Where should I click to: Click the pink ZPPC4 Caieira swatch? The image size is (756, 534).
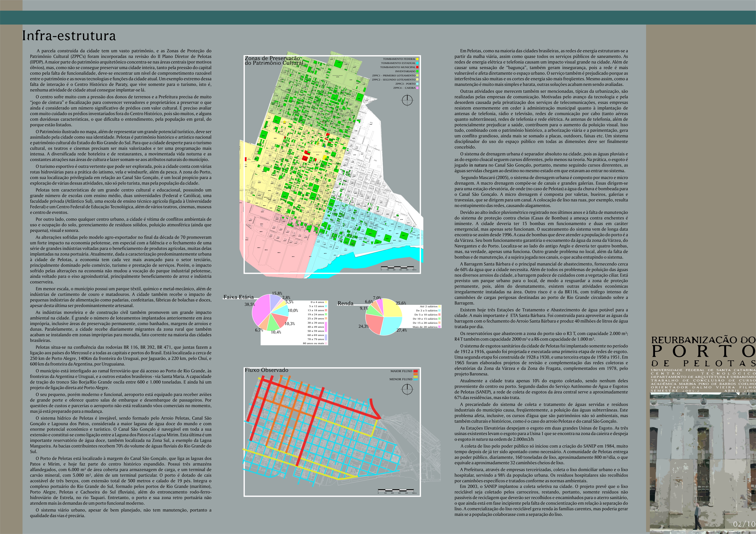tap(418, 88)
